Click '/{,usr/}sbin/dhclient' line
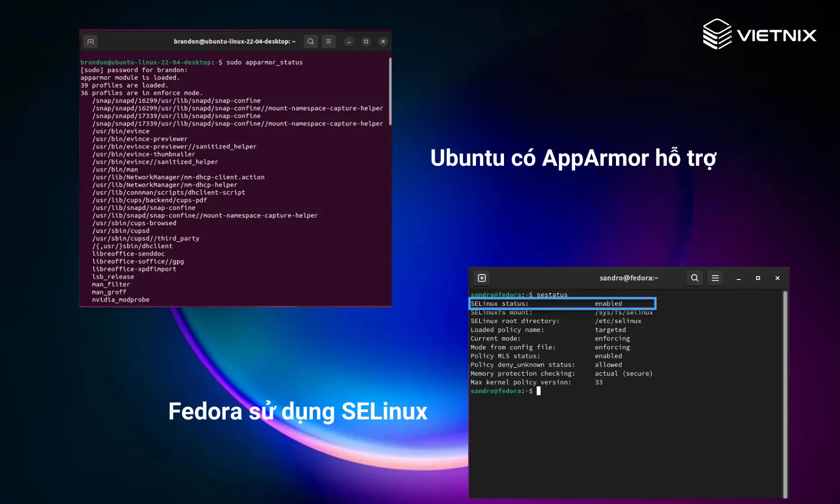The height and width of the screenshot is (504, 840). (132, 246)
